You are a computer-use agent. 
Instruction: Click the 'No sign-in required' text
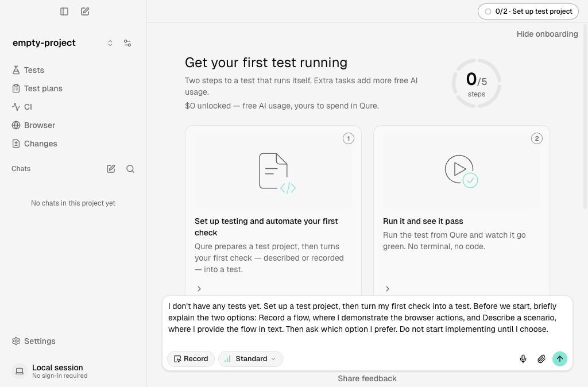[60, 376]
